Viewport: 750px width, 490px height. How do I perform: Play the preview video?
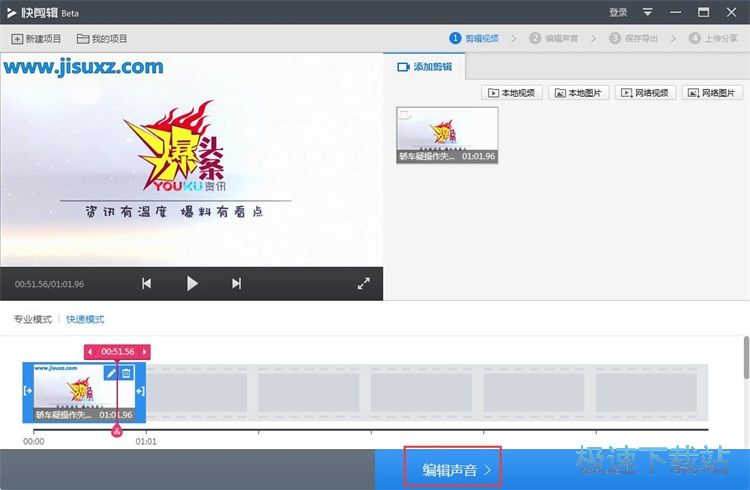[x=192, y=284]
